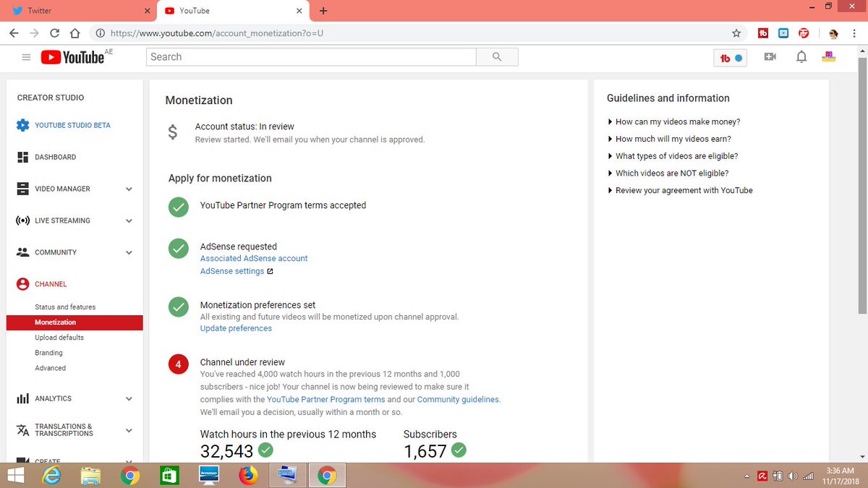This screenshot has height=488, width=868.
Task: Click the Community people icon
Action: point(22,252)
